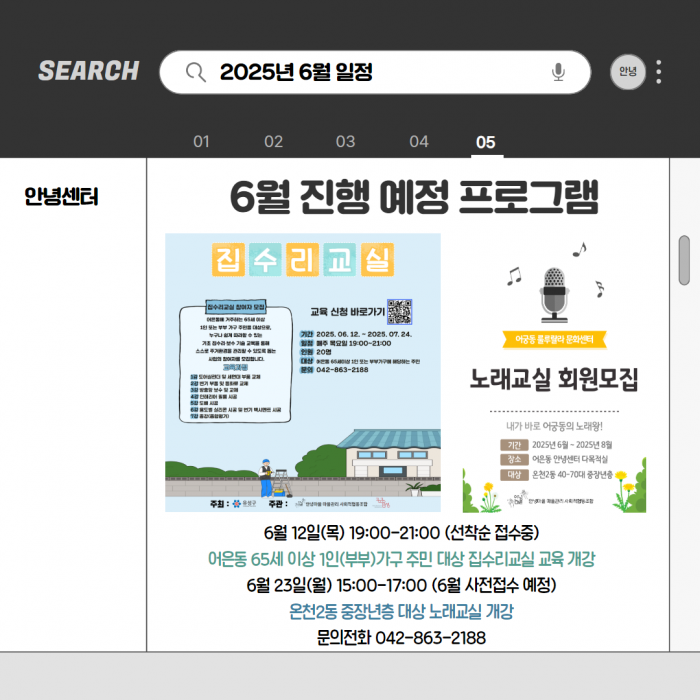700x700 pixels.
Task: Open the three-dot more options menu
Action: (x=658, y=72)
